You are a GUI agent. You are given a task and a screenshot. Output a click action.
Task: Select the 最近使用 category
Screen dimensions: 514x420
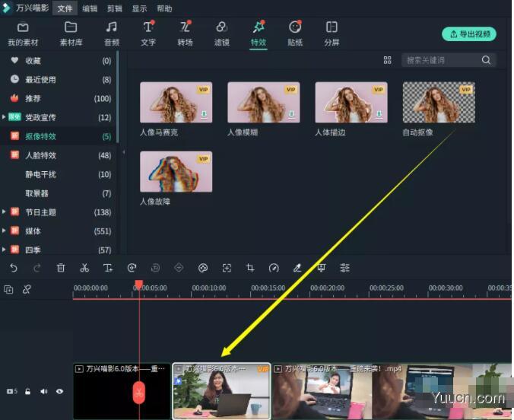click(x=58, y=79)
